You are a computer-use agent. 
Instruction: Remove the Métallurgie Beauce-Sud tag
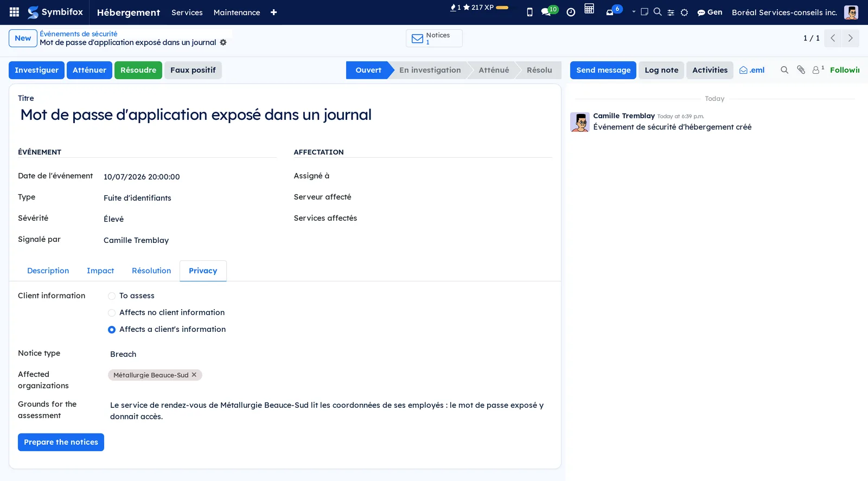[x=194, y=375]
